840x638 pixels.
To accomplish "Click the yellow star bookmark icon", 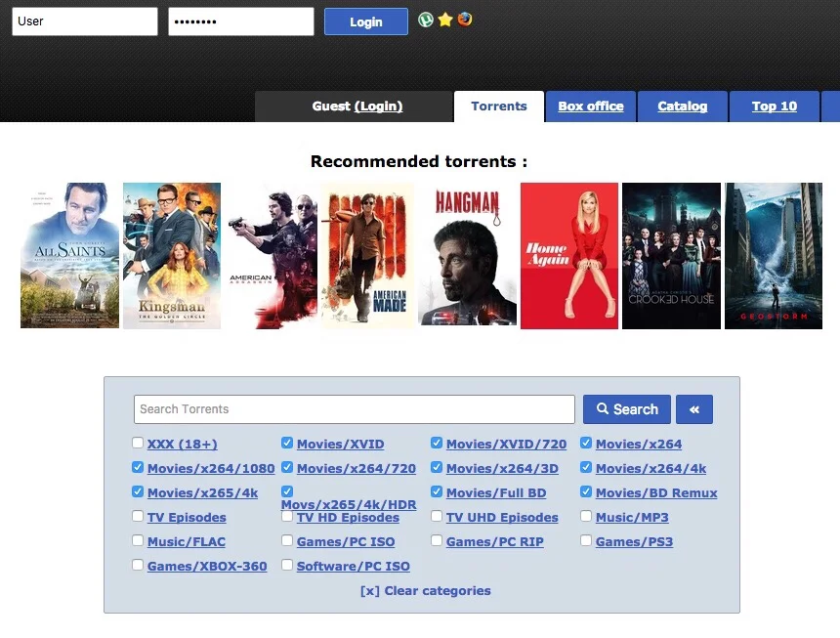I will coord(445,20).
